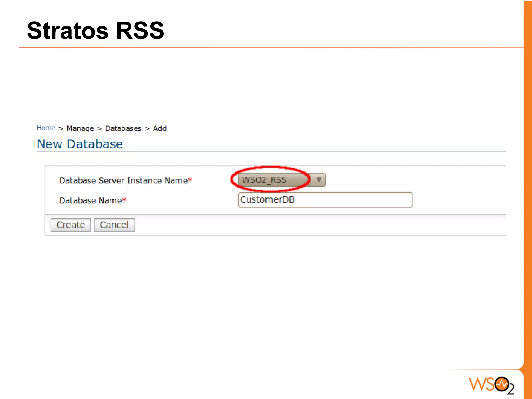Select the Add breadcrumb entry
The height and width of the screenshot is (399, 532).
160,128
